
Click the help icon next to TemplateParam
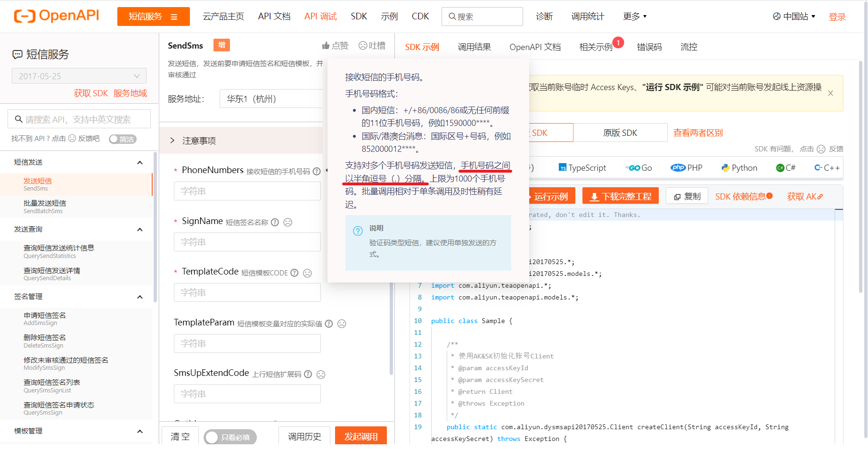329,324
